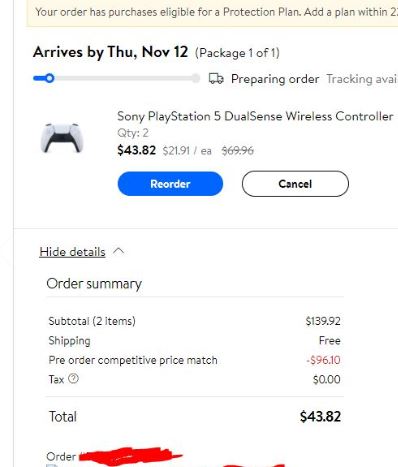The height and width of the screenshot is (467, 398).
Task: Collapse details using the chevron up arrow
Action: click(118, 251)
